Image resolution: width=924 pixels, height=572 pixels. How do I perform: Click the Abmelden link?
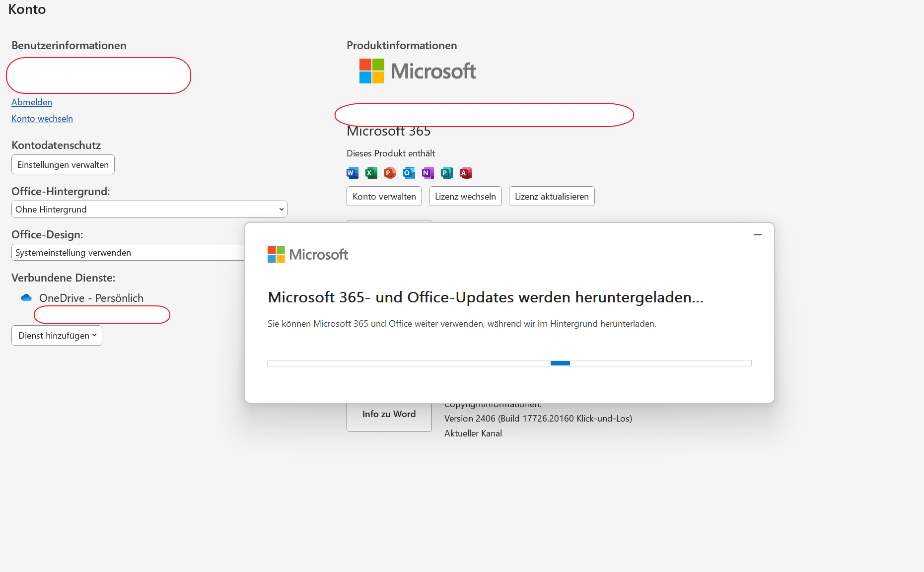(32, 102)
